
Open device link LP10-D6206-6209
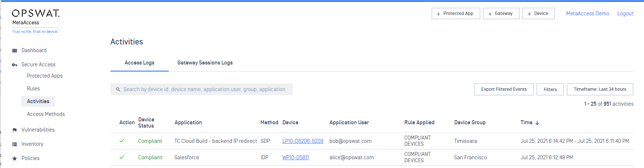[x=303, y=141]
